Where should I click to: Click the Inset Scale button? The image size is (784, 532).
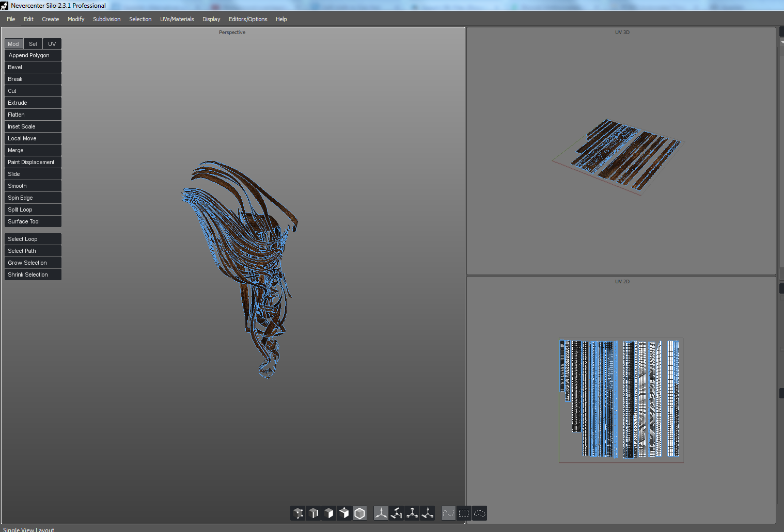point(33,126)
